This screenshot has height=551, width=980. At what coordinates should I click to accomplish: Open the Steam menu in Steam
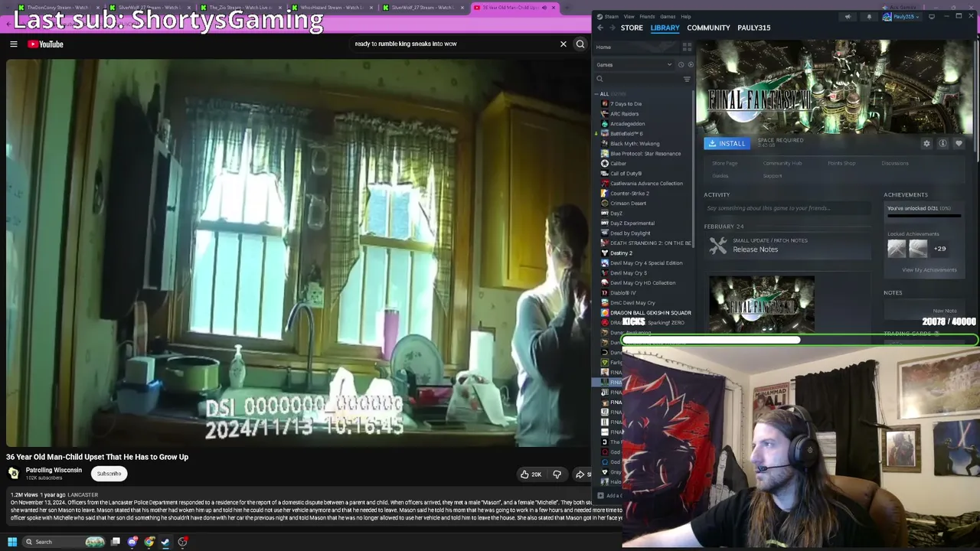(609, 16)
